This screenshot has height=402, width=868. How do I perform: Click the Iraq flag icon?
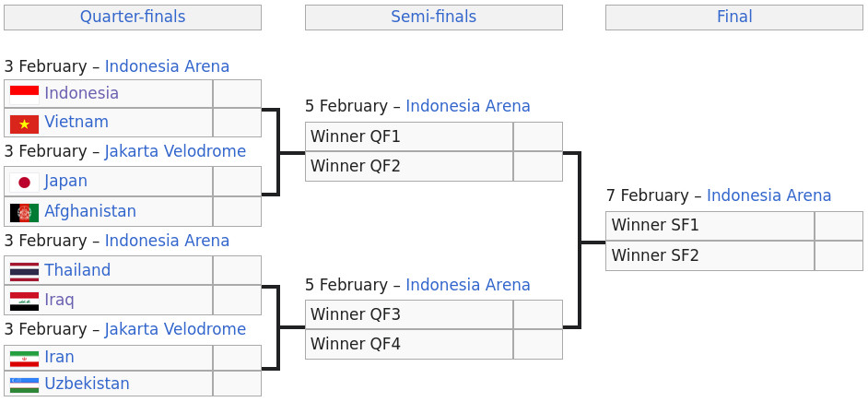(24, 301)
